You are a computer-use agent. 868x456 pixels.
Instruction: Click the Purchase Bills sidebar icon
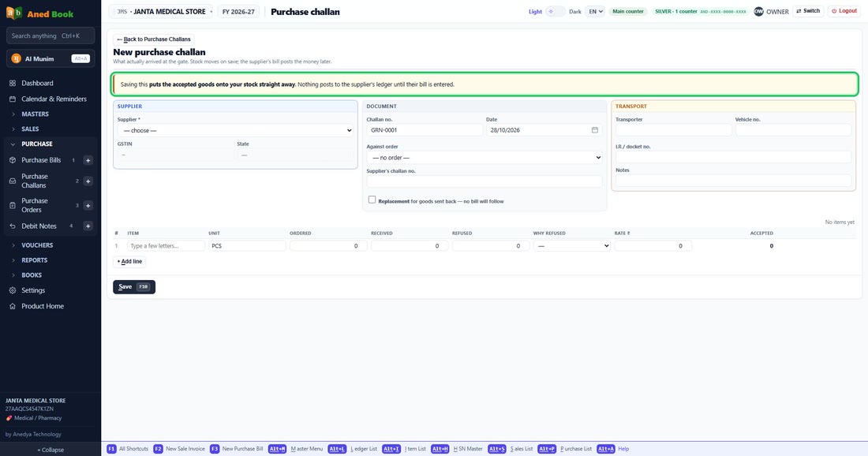[13, 160]
